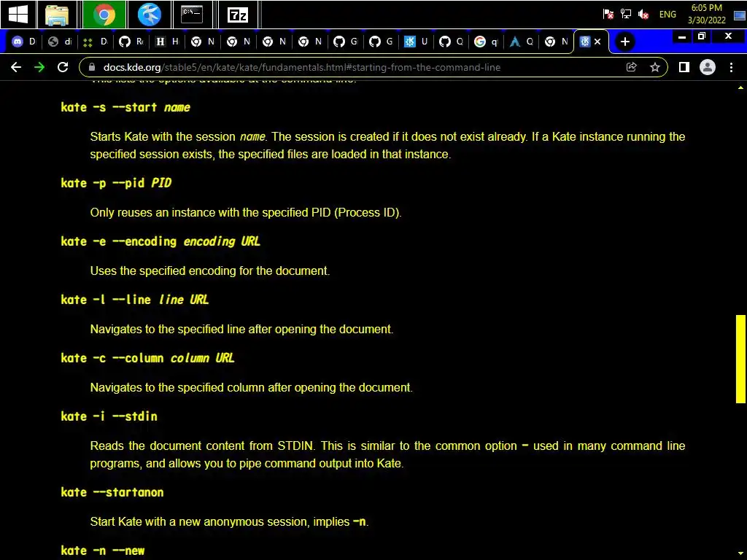747x560 pixels.
Task: Select the Chrome taskbar icon
Action: (104, 15)
